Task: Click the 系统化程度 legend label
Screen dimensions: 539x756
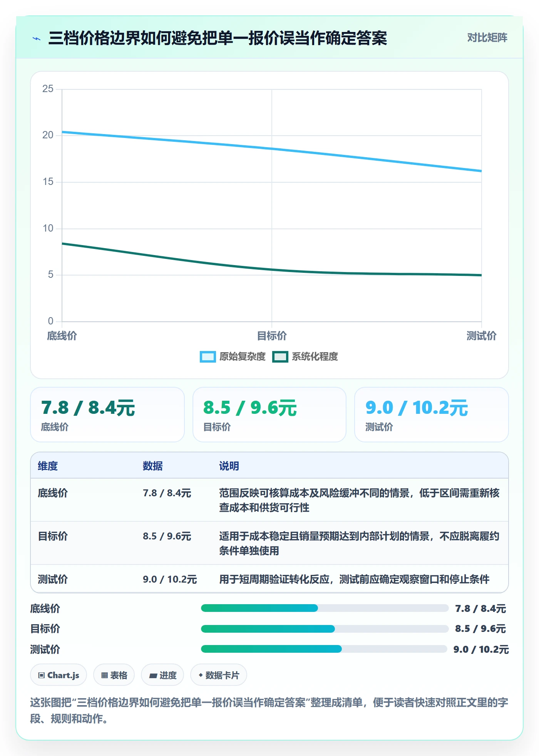Action: click(315, 357)
